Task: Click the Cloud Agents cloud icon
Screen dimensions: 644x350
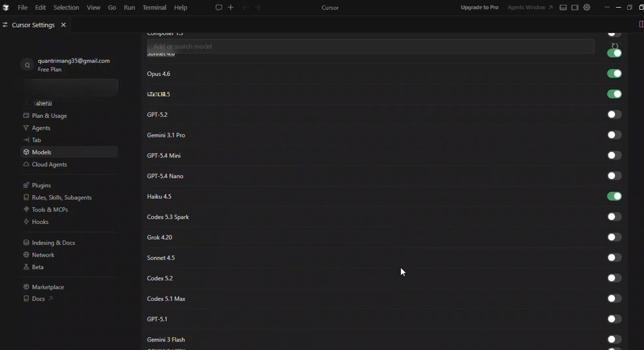Action: click(x=26, y=164)
